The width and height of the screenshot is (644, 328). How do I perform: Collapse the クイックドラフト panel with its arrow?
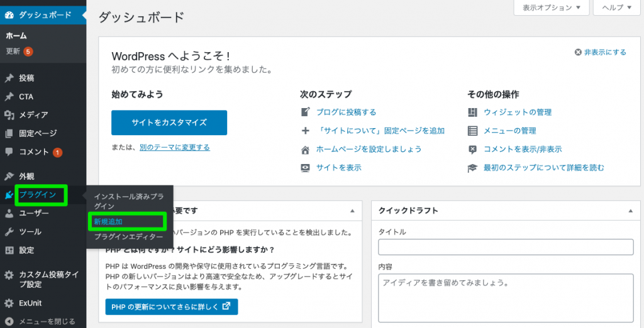[631, 210]
